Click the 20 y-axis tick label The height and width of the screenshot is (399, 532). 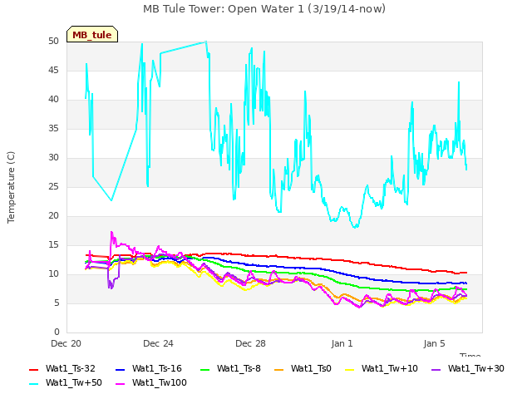[53, 216]
